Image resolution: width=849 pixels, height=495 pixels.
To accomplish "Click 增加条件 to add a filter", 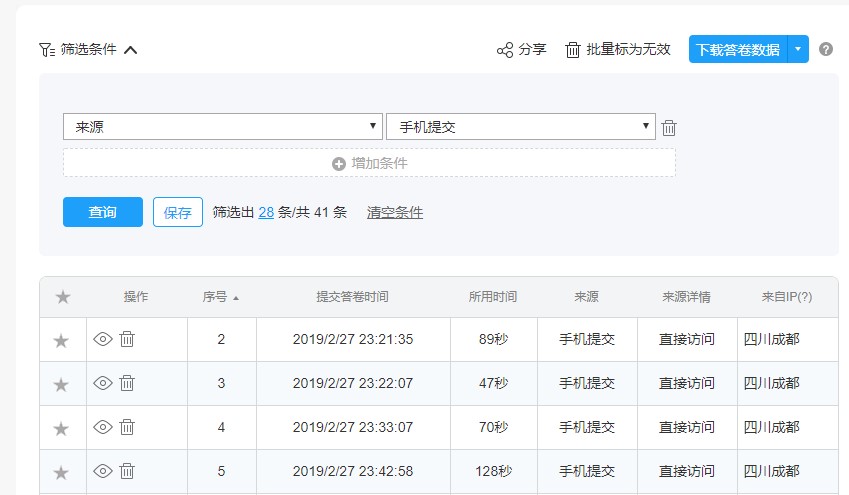I will coord(369,163).
